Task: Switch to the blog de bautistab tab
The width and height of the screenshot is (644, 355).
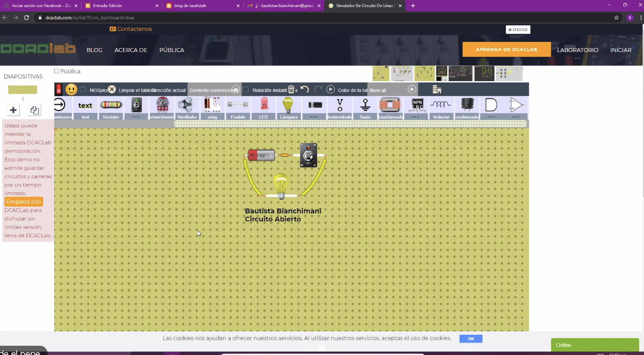Action: pos(202,6)
